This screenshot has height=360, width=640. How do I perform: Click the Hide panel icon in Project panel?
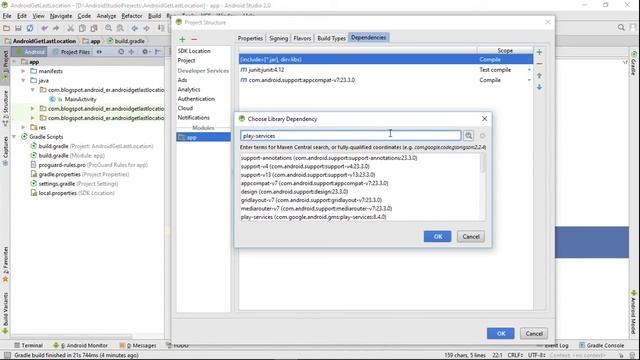(x=158, y=52)
